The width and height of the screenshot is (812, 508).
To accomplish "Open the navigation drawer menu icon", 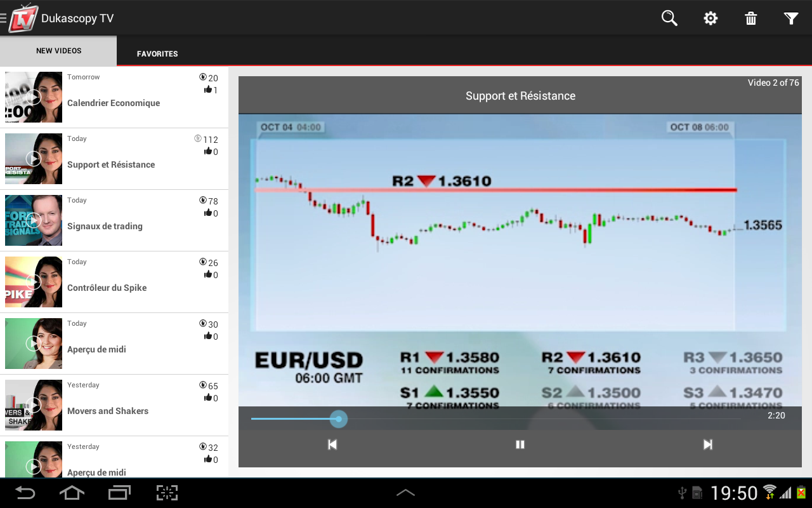I will click(3, 18).
